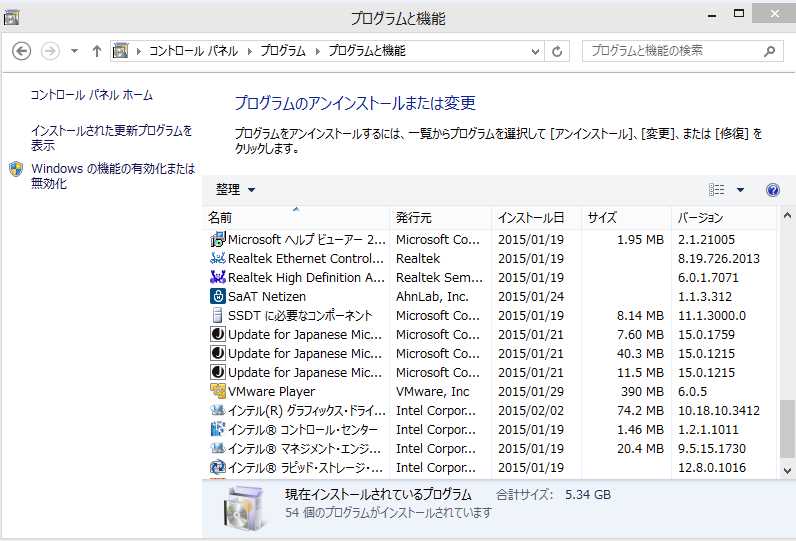Screen dimensions: 796x541
Task: Click the VMware Player program icon
Action: click(218, 392)
